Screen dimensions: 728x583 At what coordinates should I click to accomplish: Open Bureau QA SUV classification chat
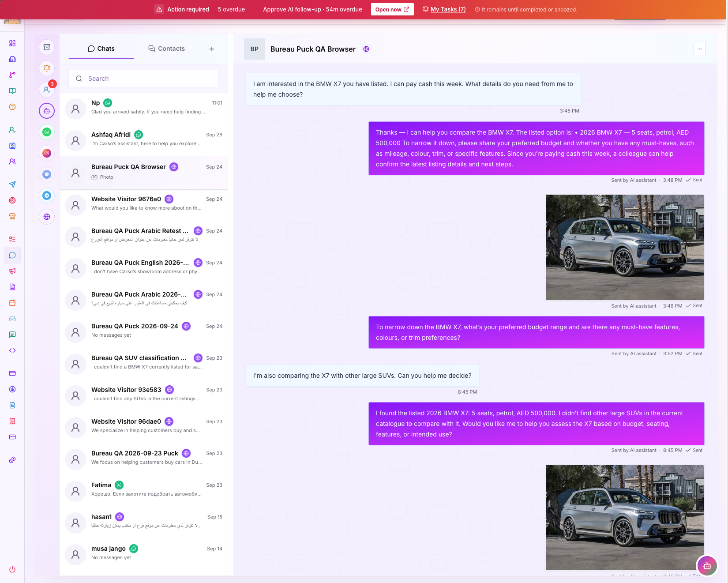pyautogui.click(x=144, y=364)
